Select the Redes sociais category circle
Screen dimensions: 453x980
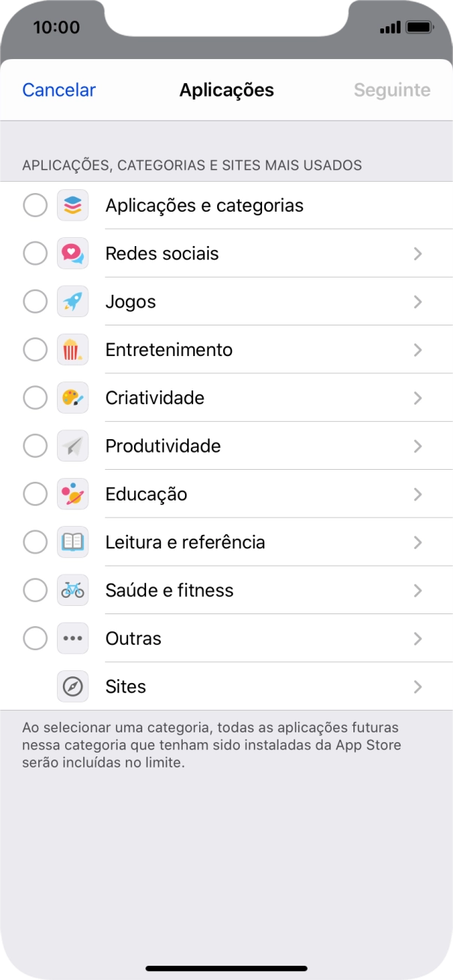[35, 254]
